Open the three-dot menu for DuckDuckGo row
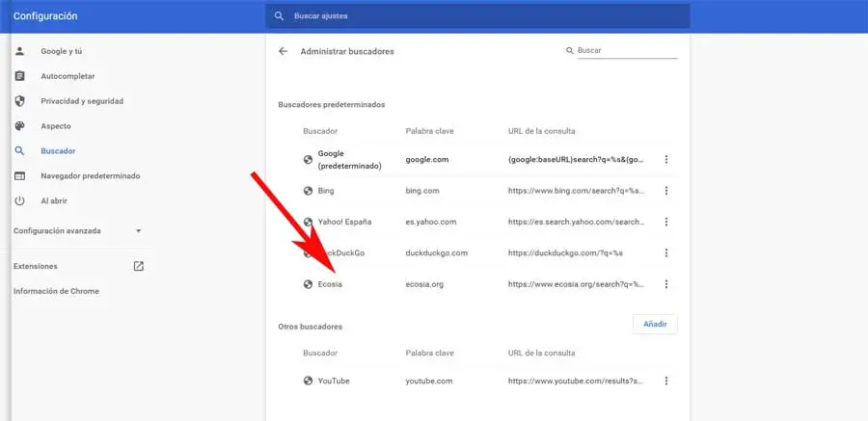 [x=665, y=252]
